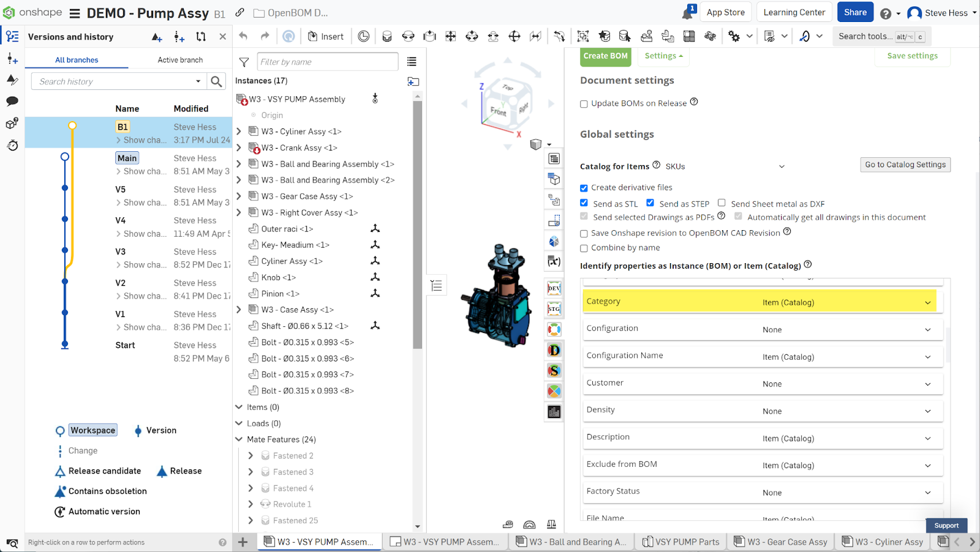This screenshot has width=980, height=552.
Task: Click the filter funnel icon above instances
Action: click(244, 62)
